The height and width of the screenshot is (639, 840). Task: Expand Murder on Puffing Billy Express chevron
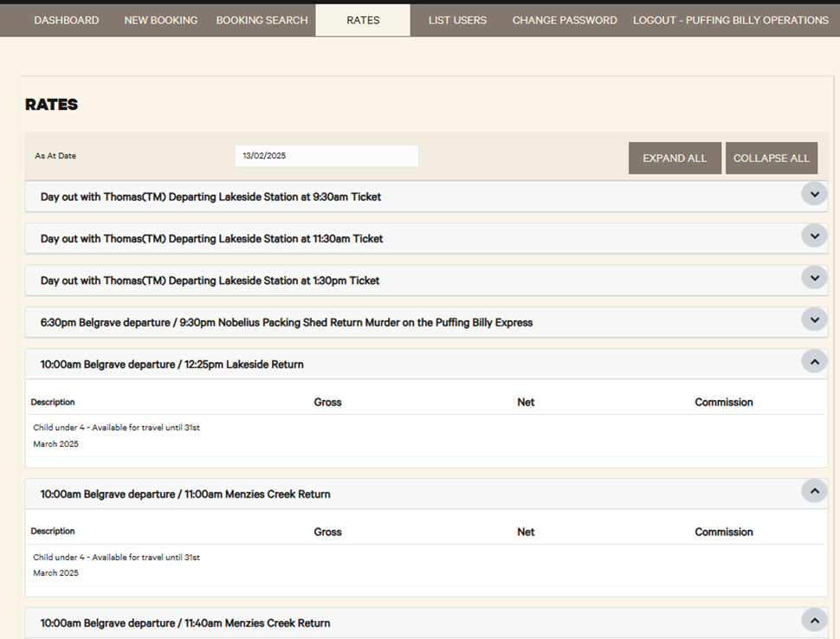(814, 319)
